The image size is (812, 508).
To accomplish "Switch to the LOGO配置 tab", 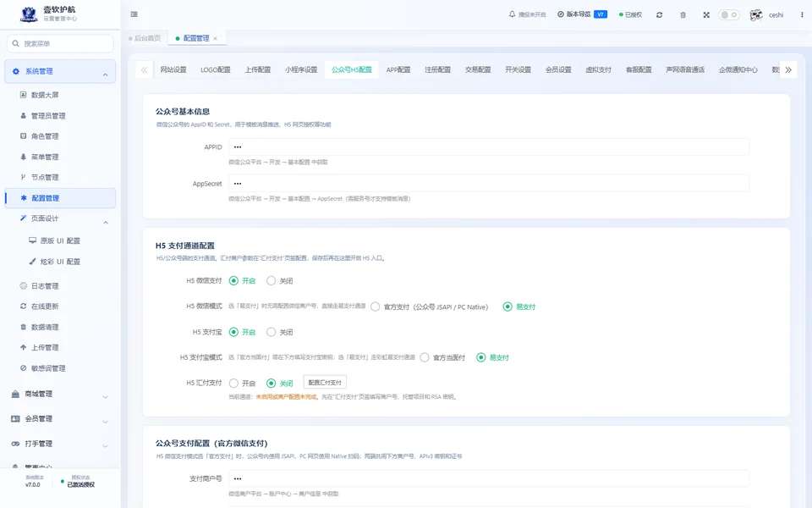I will pyautogui.click(x=216, y=69).
